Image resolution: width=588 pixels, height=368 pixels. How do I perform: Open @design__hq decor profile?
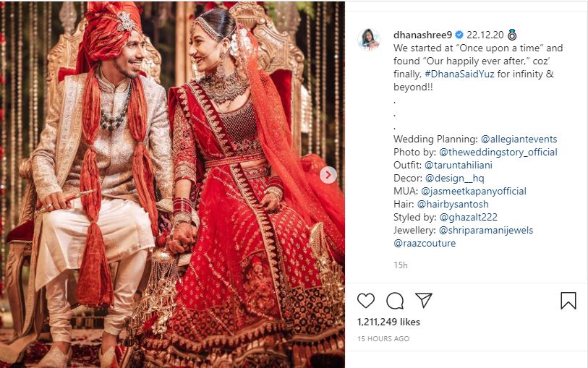(454, 179)
